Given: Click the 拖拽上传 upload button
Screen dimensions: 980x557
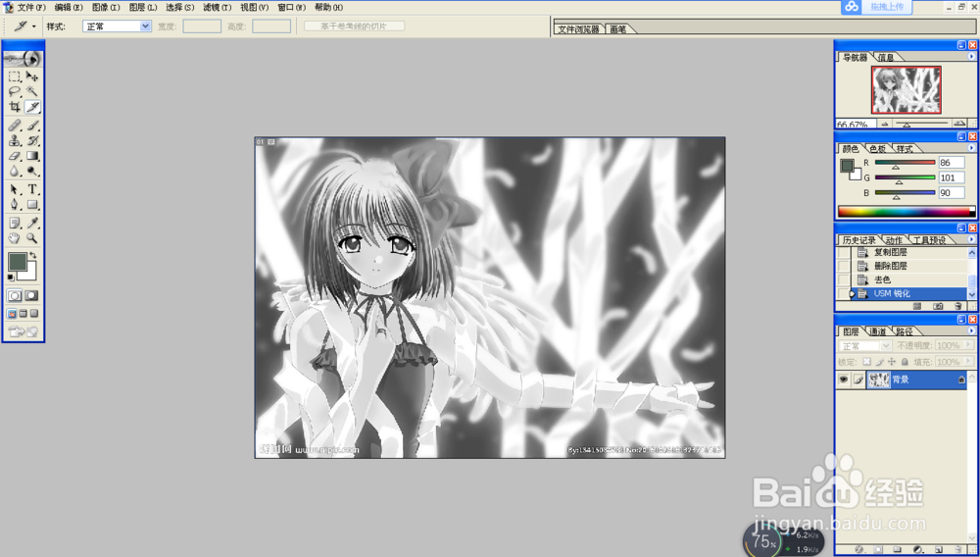Looking at the screenshot, I should [x=876, y=7].
